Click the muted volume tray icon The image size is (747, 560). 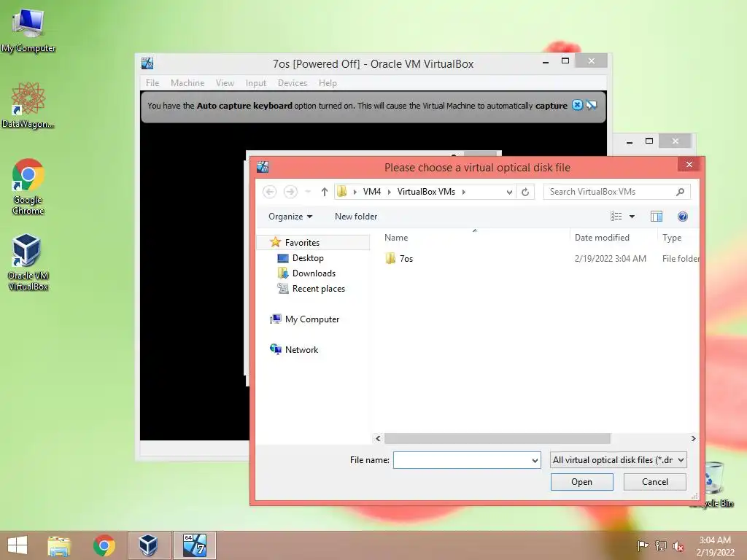coord(678,546)
